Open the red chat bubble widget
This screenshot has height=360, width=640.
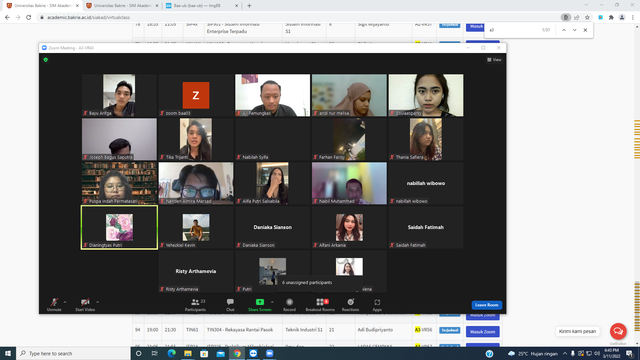coord(618,331)
